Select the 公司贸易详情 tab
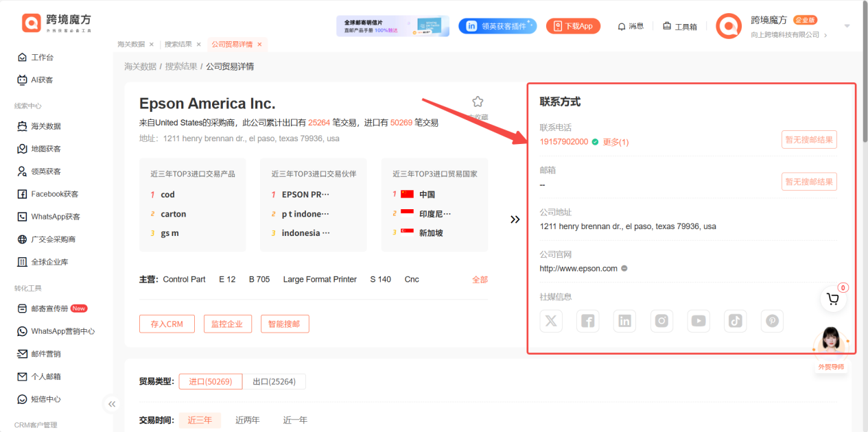The width and height of the screenshot is (868, 432). point(232,44)
